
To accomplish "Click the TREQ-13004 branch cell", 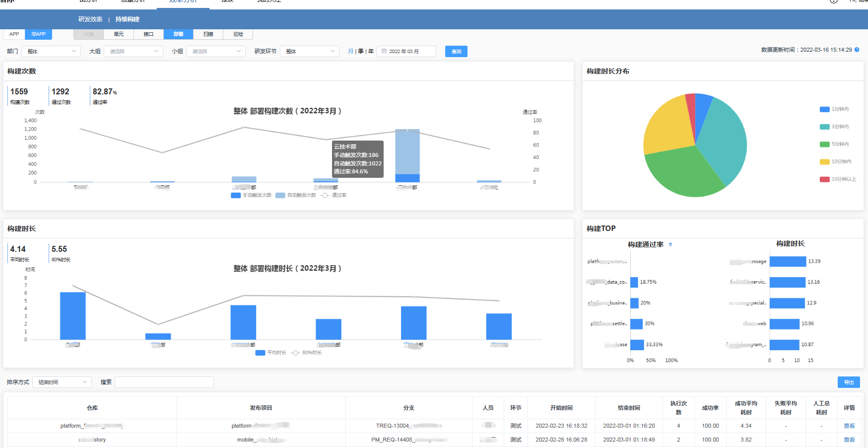I will coord(409,426).
